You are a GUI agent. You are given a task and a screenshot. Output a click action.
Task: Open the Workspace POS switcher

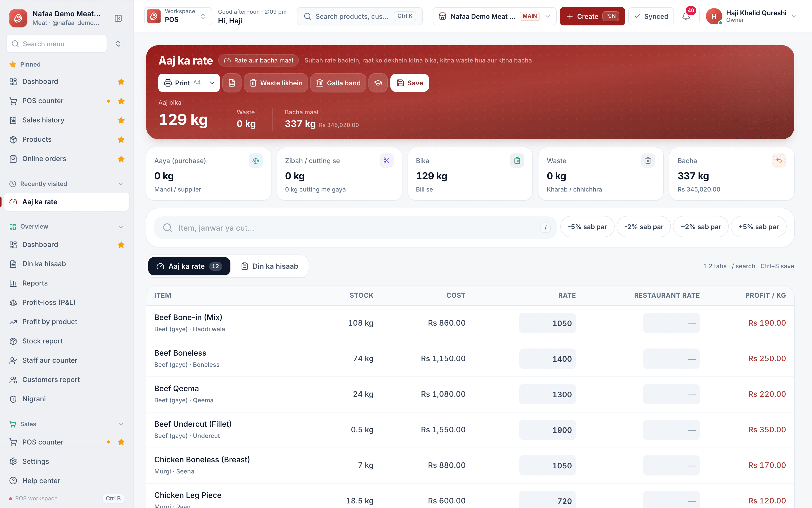178,16
